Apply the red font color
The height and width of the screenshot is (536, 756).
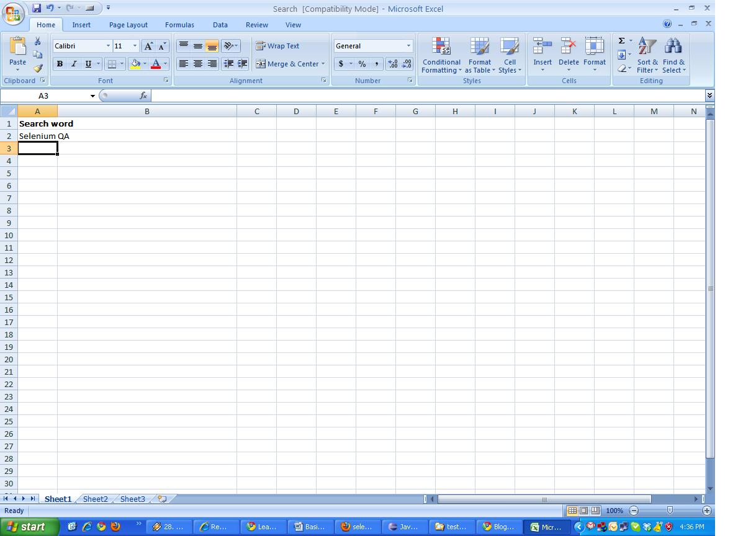tap(156, 64)
